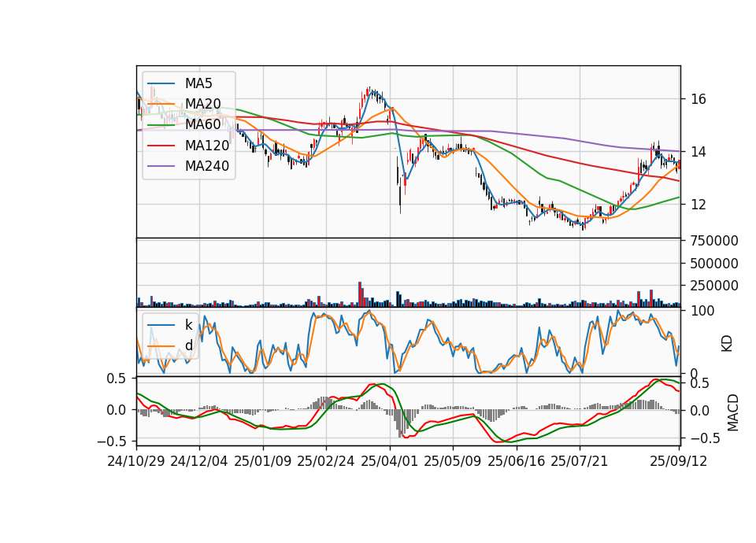Click the tallest volume bar in March
Screen dimensions: 756x543
click(360, 294)
